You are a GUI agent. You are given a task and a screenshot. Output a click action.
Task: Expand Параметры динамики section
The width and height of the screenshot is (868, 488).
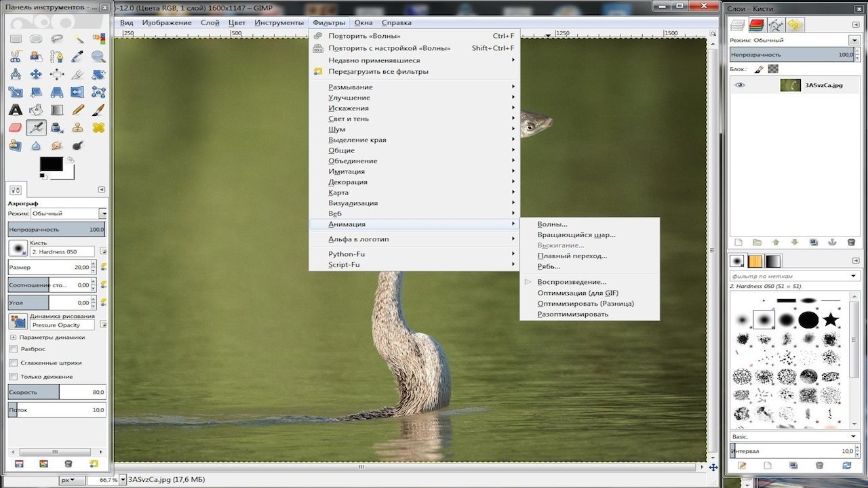(13, 337)
